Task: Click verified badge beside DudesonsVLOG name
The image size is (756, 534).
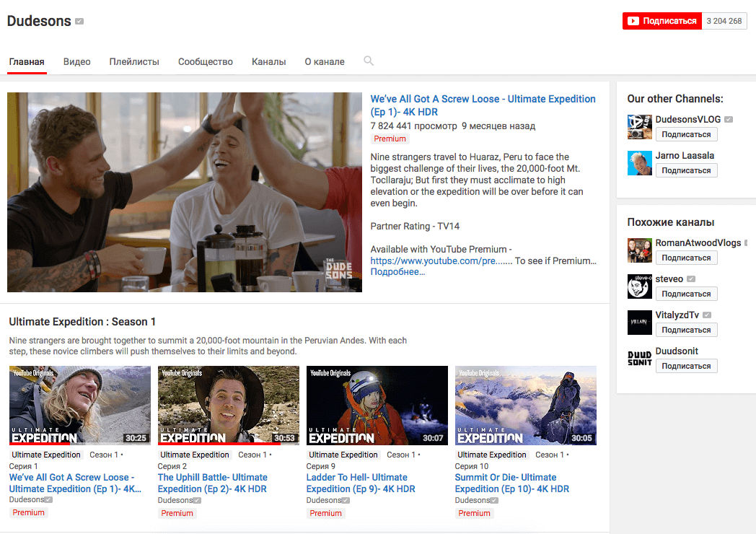Action: pyautogui.click(x=729, y=119)
